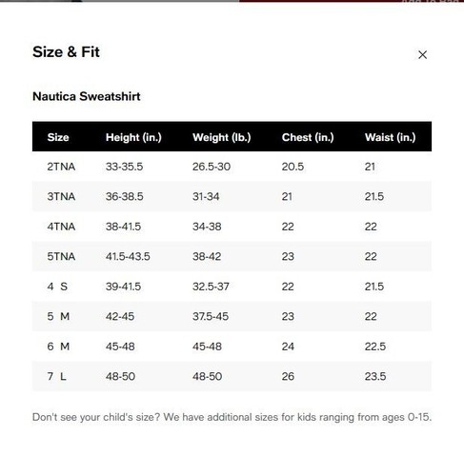Select the 7 L size row

232,376
